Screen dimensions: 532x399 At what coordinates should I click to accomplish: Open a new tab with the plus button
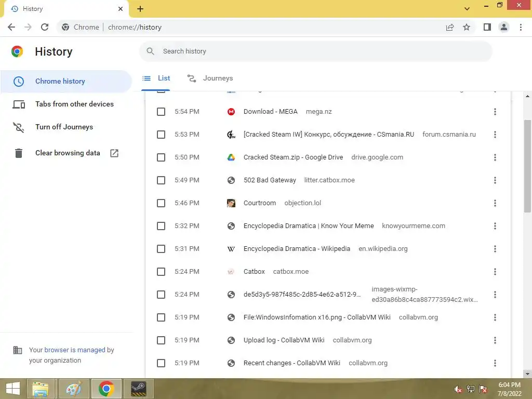tap(140, 9)
